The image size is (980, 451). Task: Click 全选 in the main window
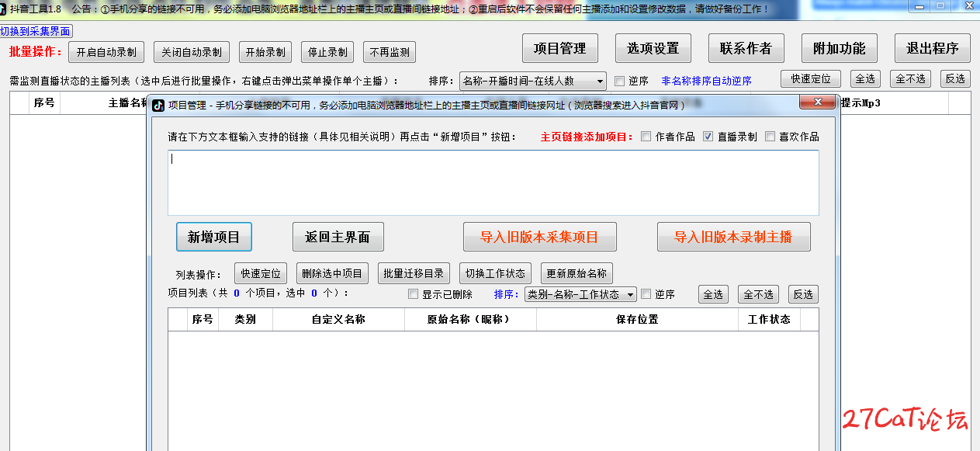865,78
